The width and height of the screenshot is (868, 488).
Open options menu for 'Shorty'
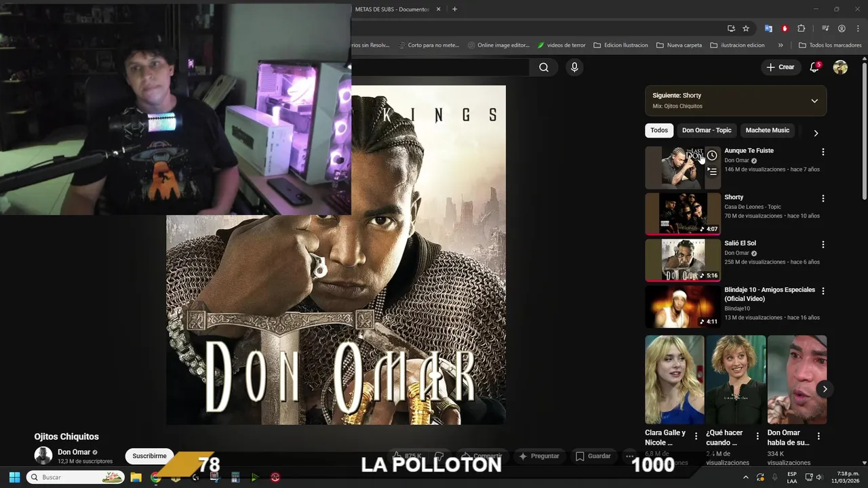[823, 199]
